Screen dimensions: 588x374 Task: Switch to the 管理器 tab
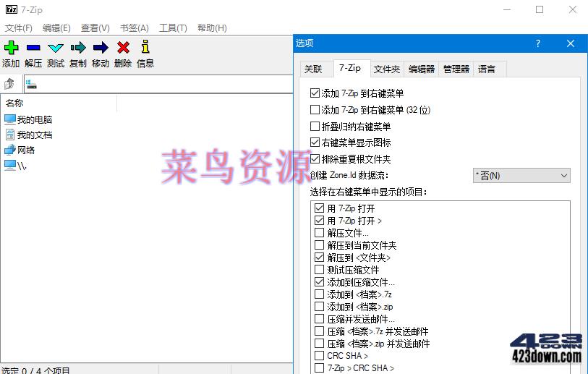point(456,69)
